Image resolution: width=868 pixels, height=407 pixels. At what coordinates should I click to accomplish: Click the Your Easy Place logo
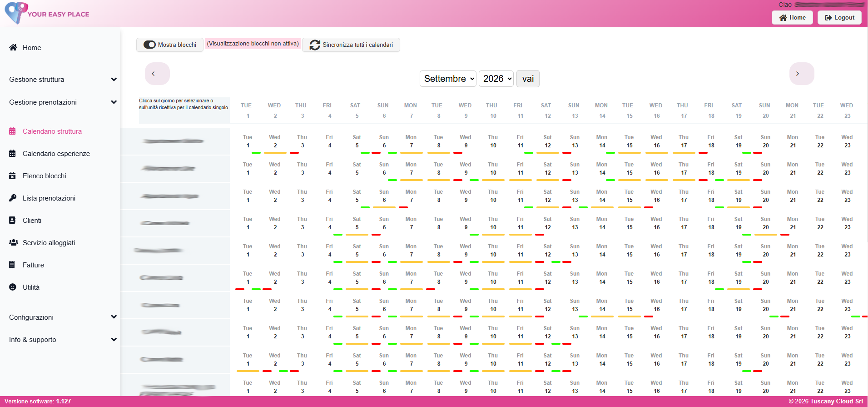[x=47, y=13]
